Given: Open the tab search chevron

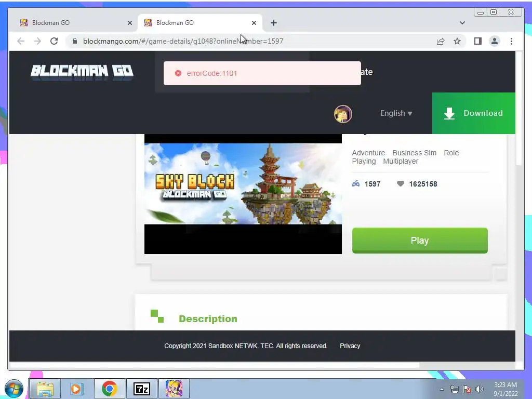Looking at the screenshot, I should [x=462, y=23].
